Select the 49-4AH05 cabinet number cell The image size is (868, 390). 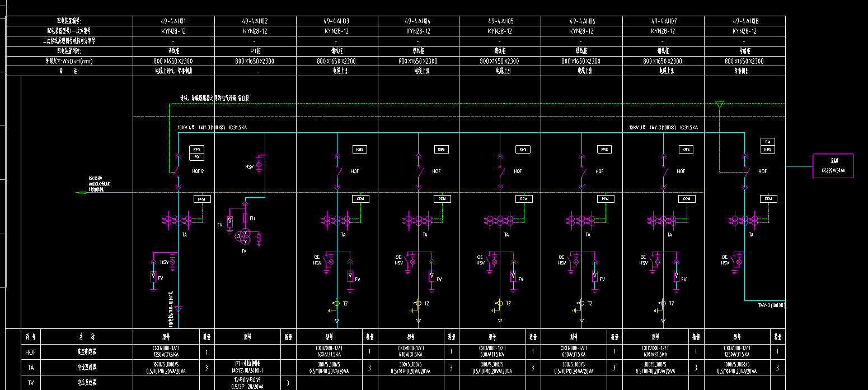point(500,21)
